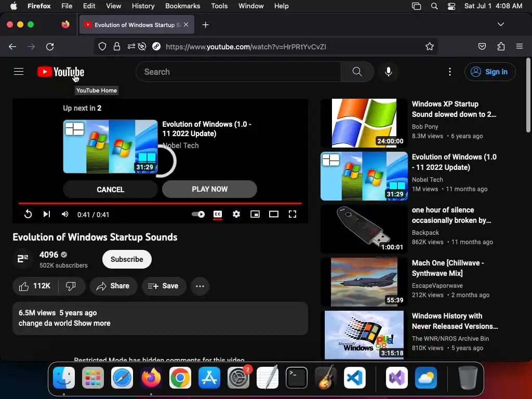Open the Bookmarks menu

182,6
